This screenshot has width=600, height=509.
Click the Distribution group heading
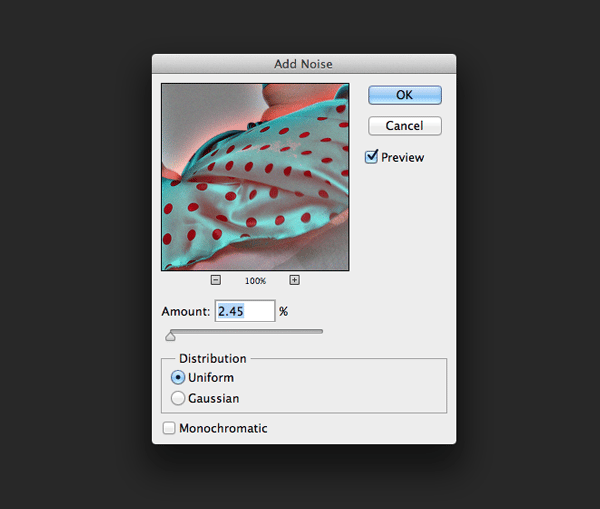[x=212, y=358]
